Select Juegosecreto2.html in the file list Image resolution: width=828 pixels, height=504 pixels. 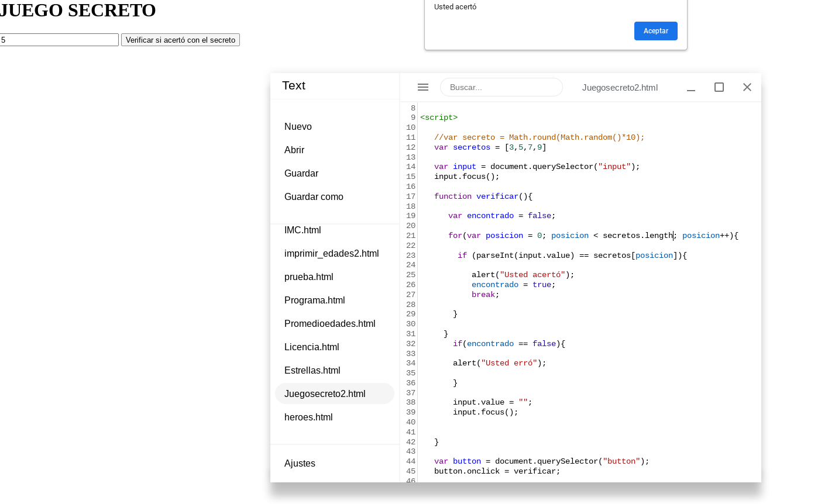click(x=335, y=393)
